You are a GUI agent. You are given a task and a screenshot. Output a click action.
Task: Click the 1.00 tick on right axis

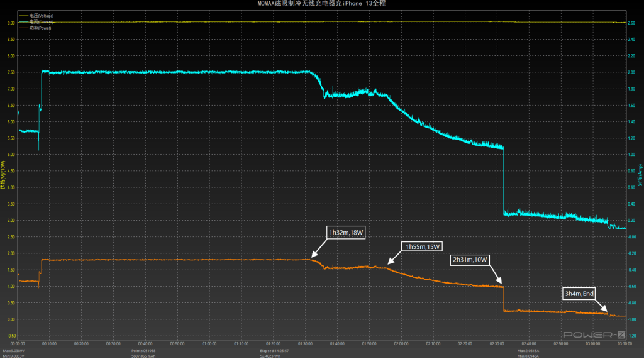tap(631, 155)
